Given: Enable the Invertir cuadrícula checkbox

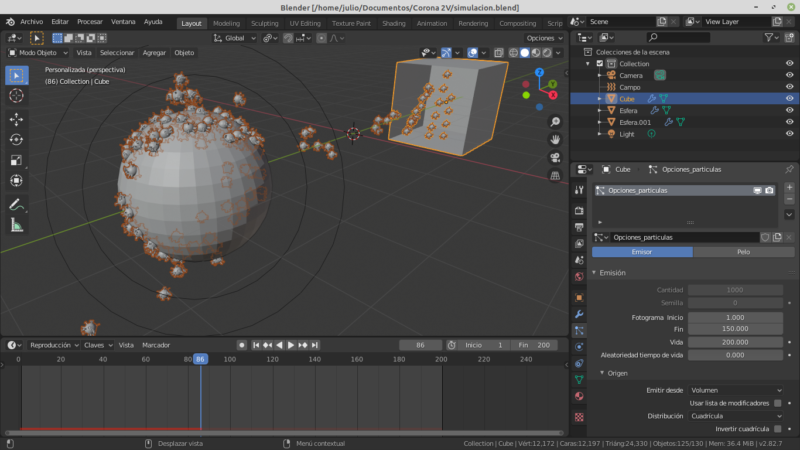Looking at the screenshot, I should click(777, 428).
